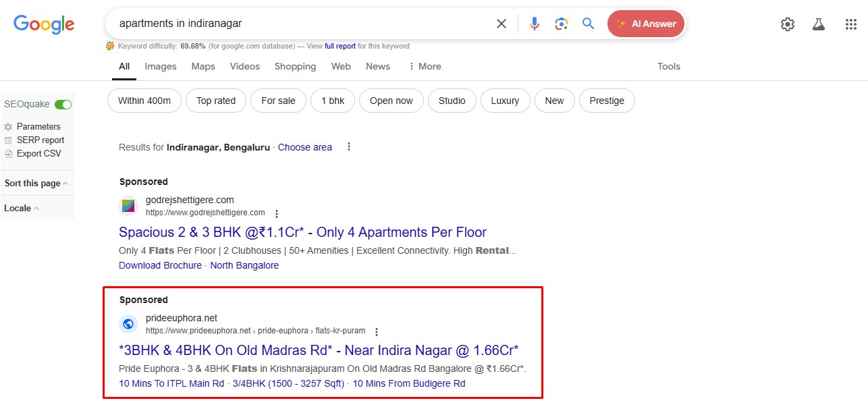Open the Google apps grid
Screen dimensions: 868x409
[850, 24]
